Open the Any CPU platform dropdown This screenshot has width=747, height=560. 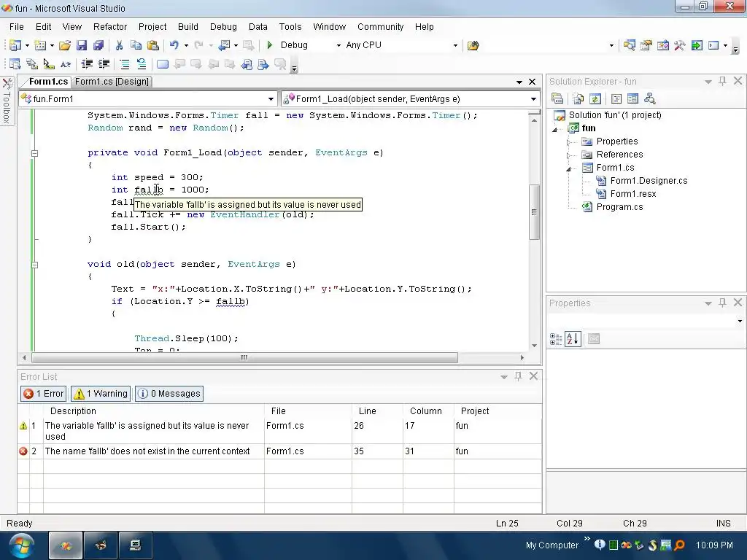(455, 46)
